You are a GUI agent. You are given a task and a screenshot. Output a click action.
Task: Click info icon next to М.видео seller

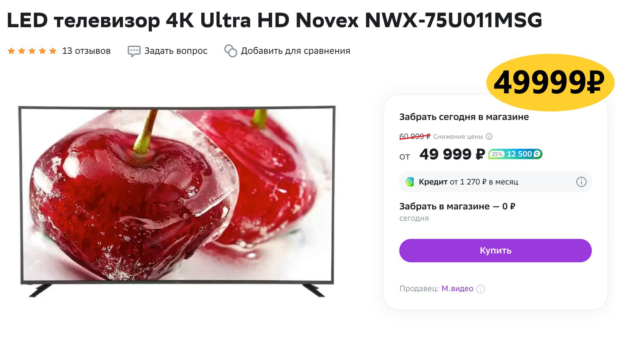tap(481, 289)
